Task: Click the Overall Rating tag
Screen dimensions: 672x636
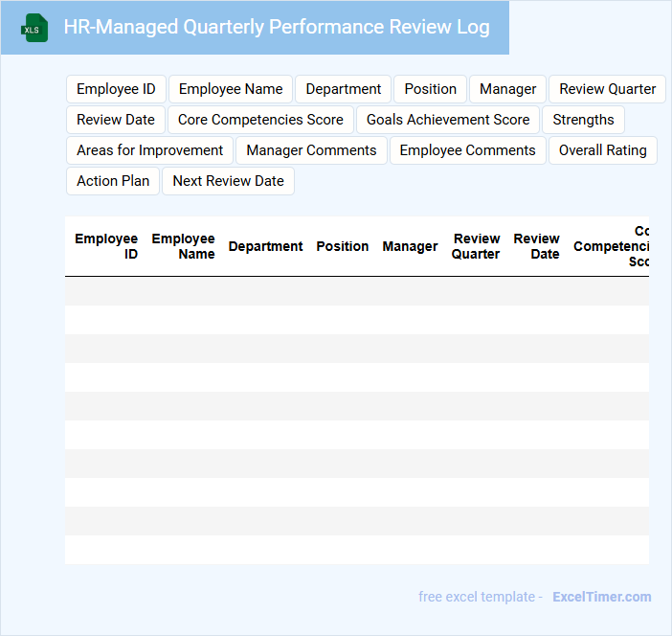Action: pyautogui.click(x=602, y=150)
